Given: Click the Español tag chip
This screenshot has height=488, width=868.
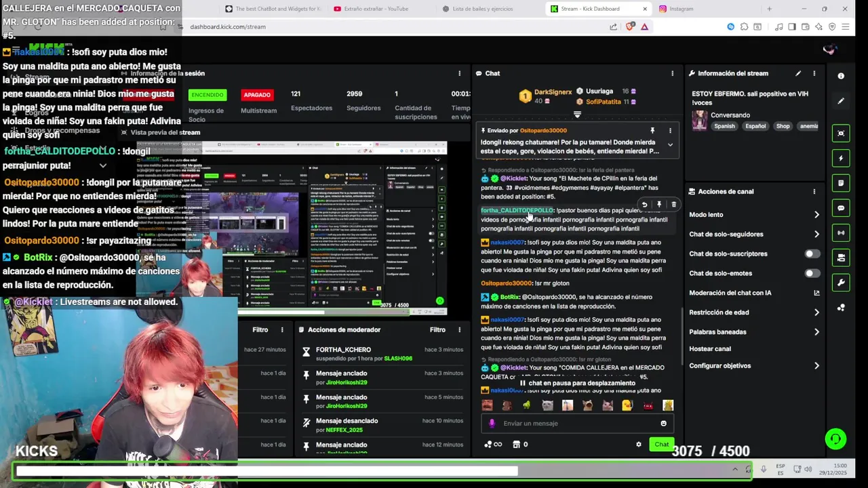Looking at the screenshot, I should point(755,126).
